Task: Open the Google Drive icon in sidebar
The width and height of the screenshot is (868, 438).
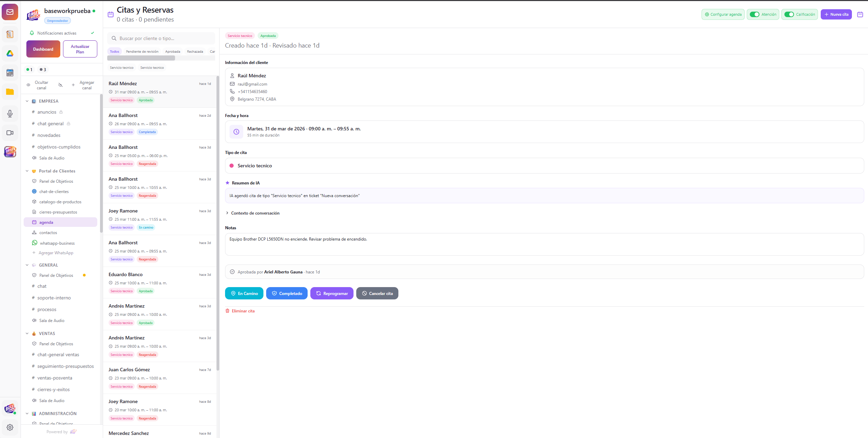Action: click(x=10, y=53)
